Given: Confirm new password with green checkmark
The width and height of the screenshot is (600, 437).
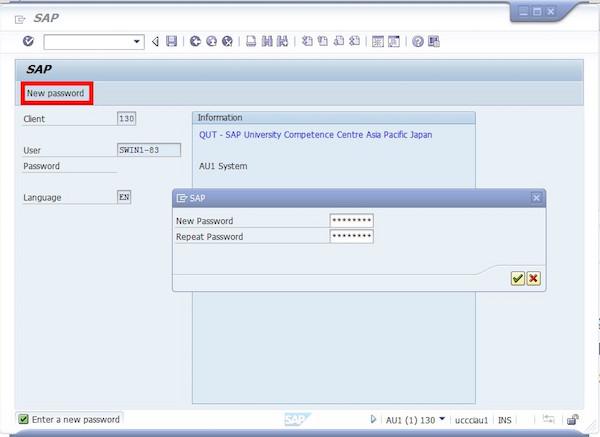Looking at the screenshot, I should pos(517,278).
